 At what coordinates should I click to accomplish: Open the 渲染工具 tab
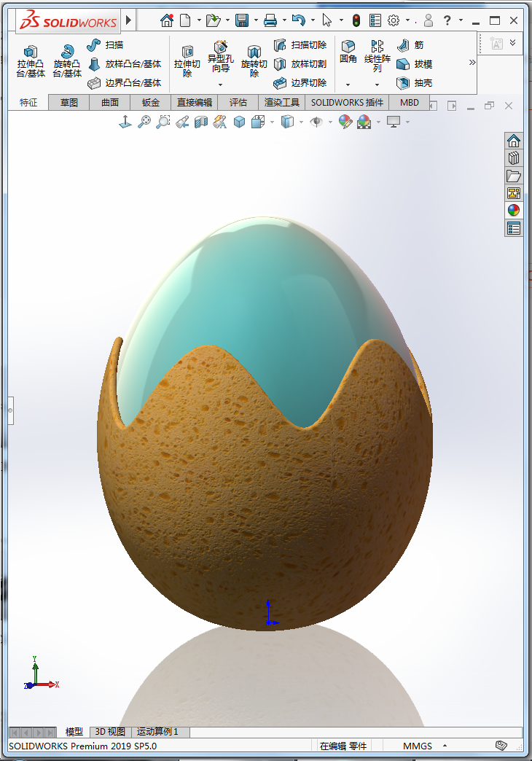pyautogui.click(x=281, y=102)
